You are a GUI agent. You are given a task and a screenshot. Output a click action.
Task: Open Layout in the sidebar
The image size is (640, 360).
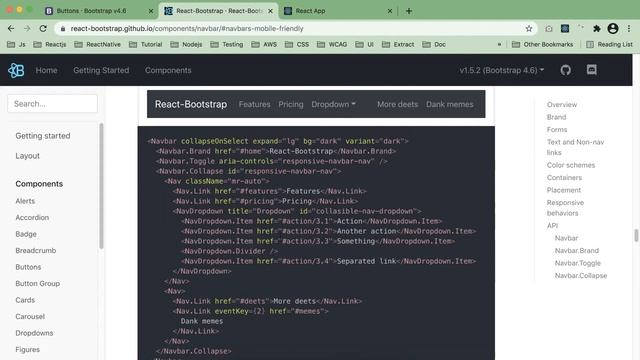tap(28, 156)
